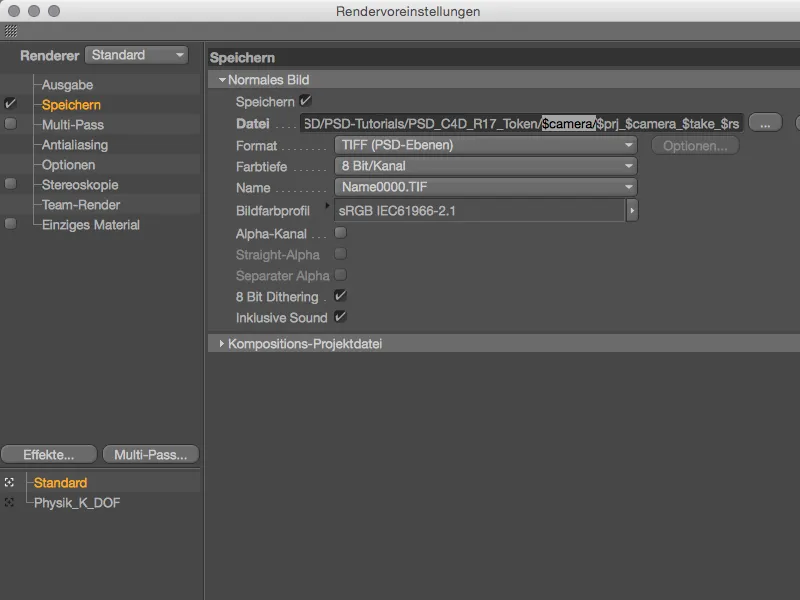Click the Multi-Pass... button
This screenshot has width=800, height=600.
151,454
